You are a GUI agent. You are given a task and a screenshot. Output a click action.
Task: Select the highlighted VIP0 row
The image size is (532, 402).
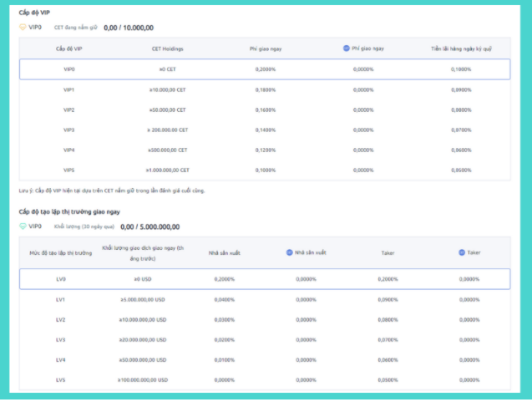click(265, 69)
